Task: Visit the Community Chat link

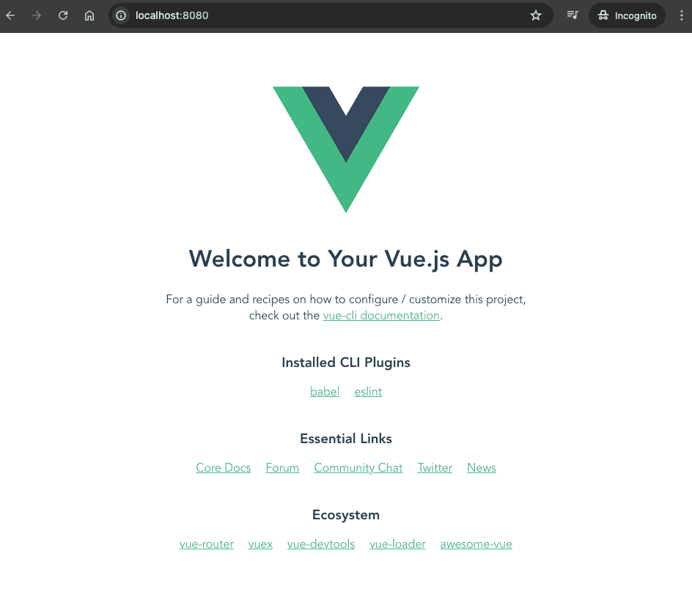Action: (358, 468)
